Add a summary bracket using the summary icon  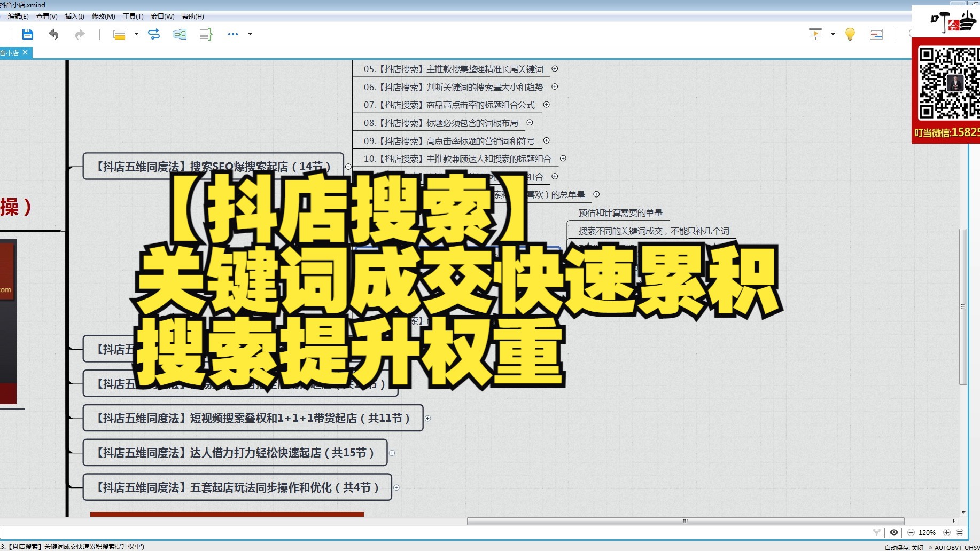206,34
